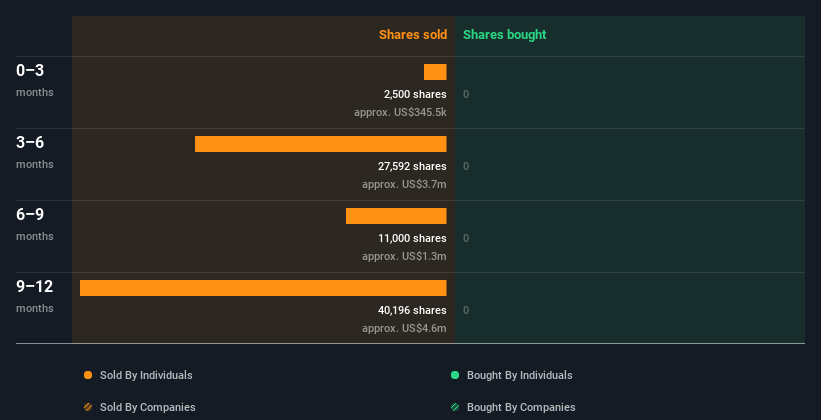Click the striped Bought By Companies legend icon
The height and width of the screenshot is (420, 821).
coord(455,407)
